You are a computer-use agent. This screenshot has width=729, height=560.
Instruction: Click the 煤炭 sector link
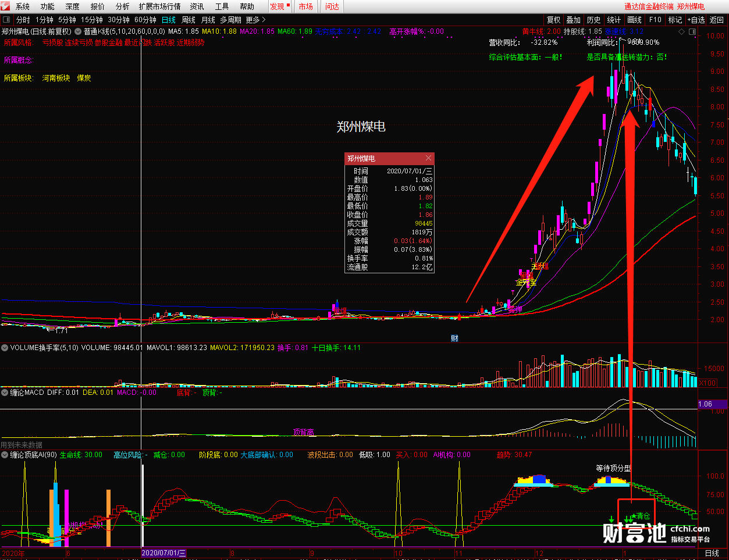coord(84,78)
